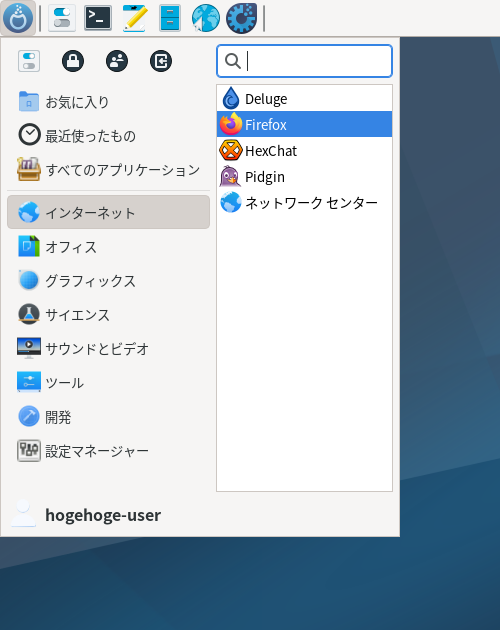The width and height of the screenshot is (500, 630).
Task: Launch HexChat from the list
Action: [x=304, y=150]
